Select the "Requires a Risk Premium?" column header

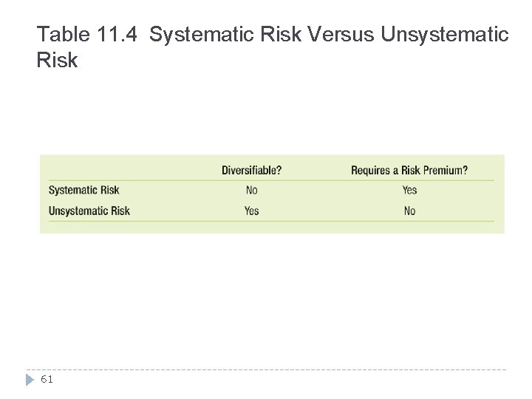tap(409, 171)
